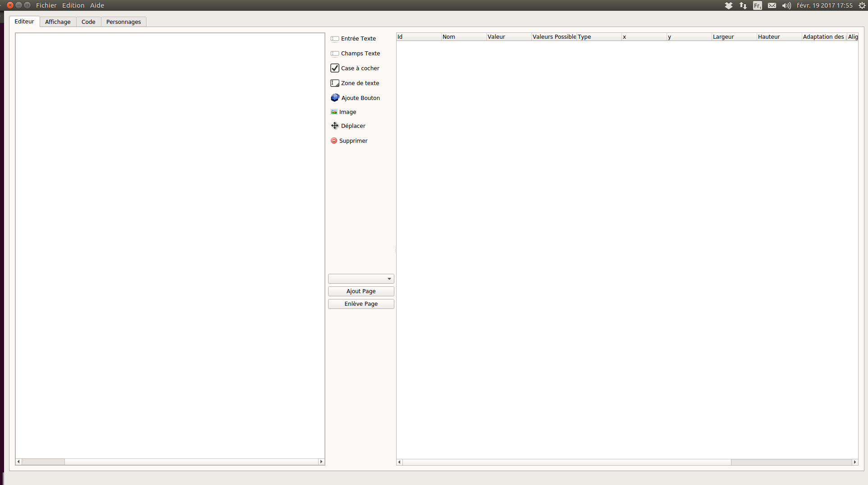This screenshot has width=868, height=485.
Task: Click the Déplacer label
Action: 353,126
